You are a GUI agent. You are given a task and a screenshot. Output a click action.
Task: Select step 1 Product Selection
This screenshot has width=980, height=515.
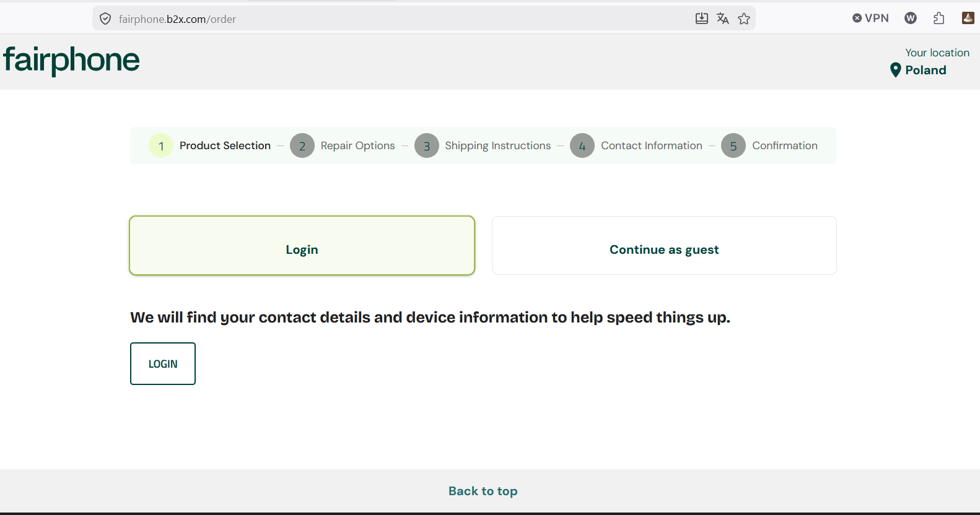coord(210,145)
